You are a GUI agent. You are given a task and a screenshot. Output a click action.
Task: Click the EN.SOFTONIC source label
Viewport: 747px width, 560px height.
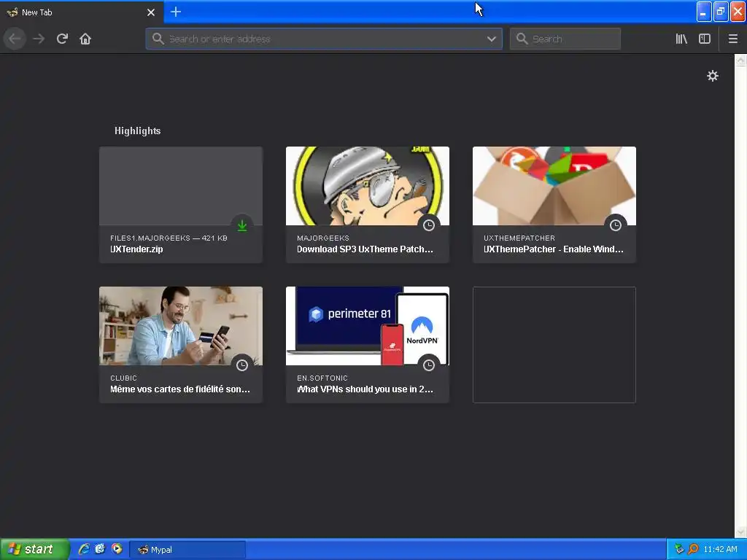322,378
